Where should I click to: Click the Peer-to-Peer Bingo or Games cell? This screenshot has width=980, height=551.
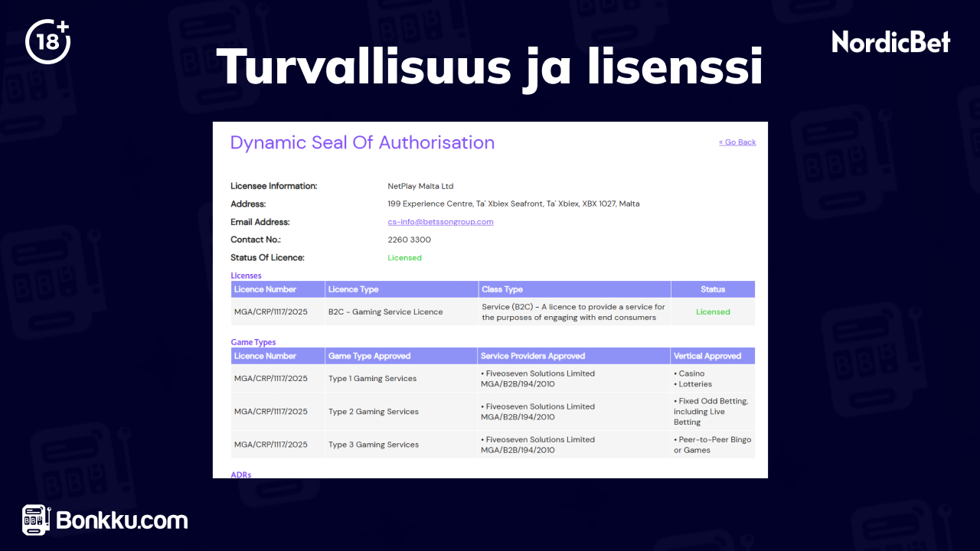[x=712, y=445]
